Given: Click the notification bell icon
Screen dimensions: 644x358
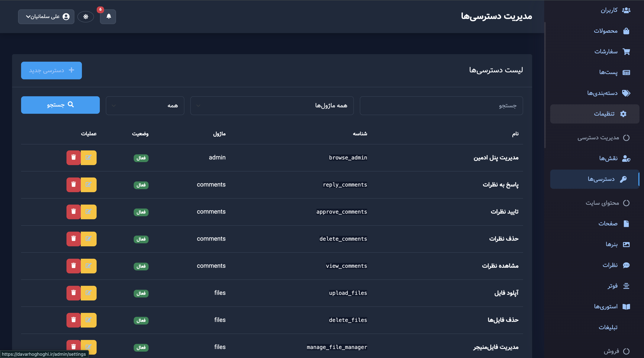Looking at the screenshot, I should tap(108, 17).
